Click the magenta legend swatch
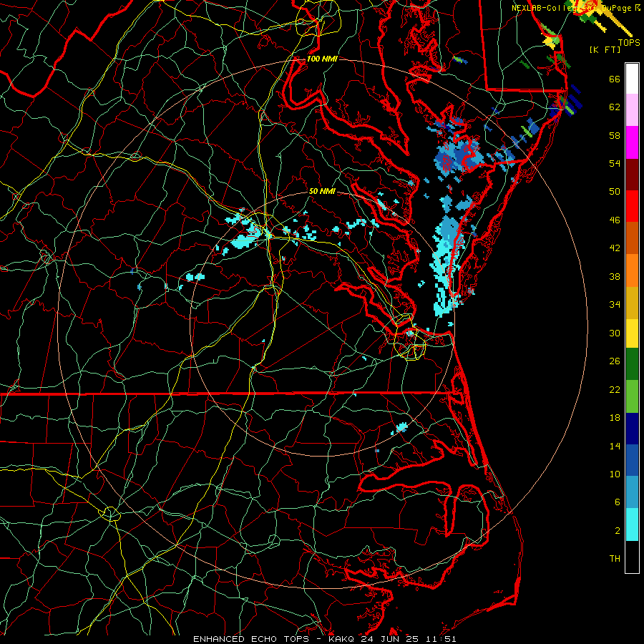The height and width of the screenshot is (644, 644). point(632,142)
